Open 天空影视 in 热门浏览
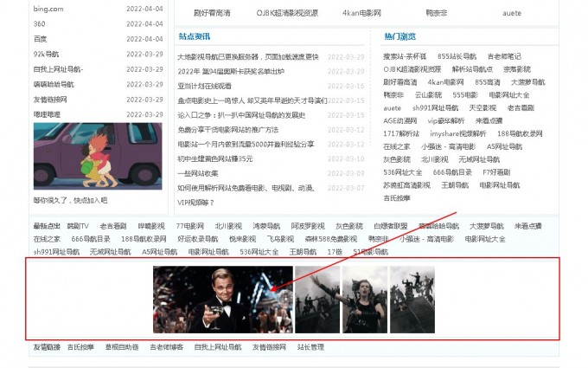 pos(483,108)
